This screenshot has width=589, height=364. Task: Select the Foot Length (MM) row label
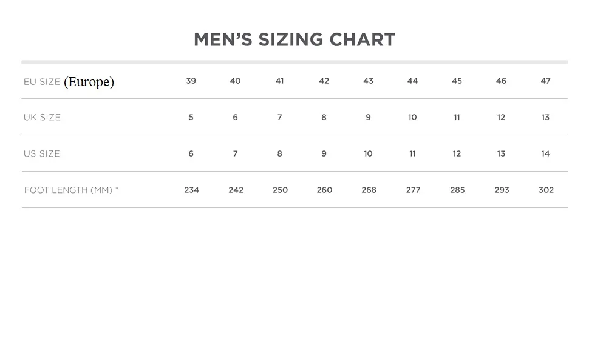pyautogui.click(x=71, y=190)
